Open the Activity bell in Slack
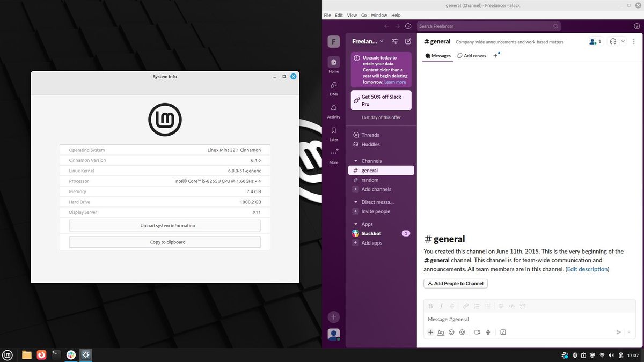The image size is (644, 362). (x=334, y=111)
